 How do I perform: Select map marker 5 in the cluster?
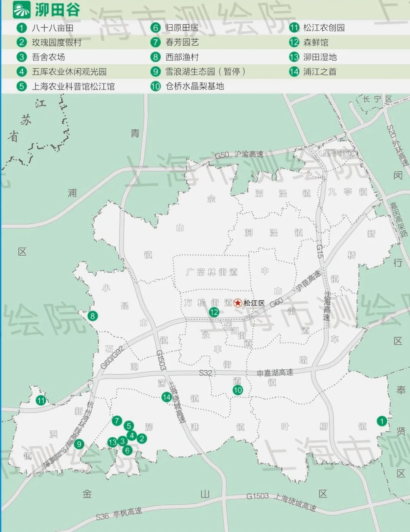[x=129, y=426]
